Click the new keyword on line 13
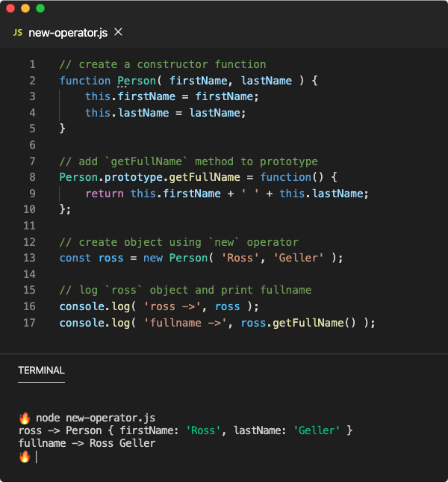The height and width of the screenshot is (482, 448). point(153,258)
